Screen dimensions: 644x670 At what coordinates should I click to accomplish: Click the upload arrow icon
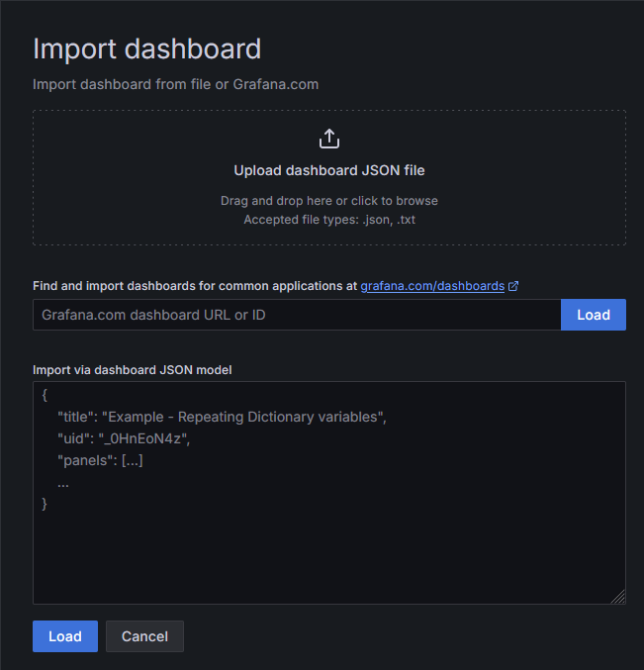tap(329, 139)
